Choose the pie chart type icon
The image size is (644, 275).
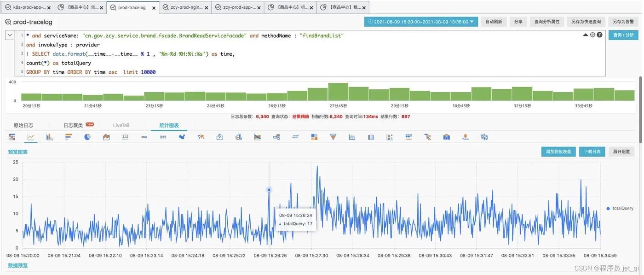click(x=87, y=137)
